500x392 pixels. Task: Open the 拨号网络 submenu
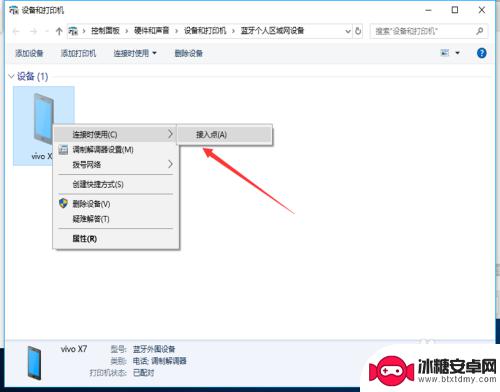click(x=116, y=164)
